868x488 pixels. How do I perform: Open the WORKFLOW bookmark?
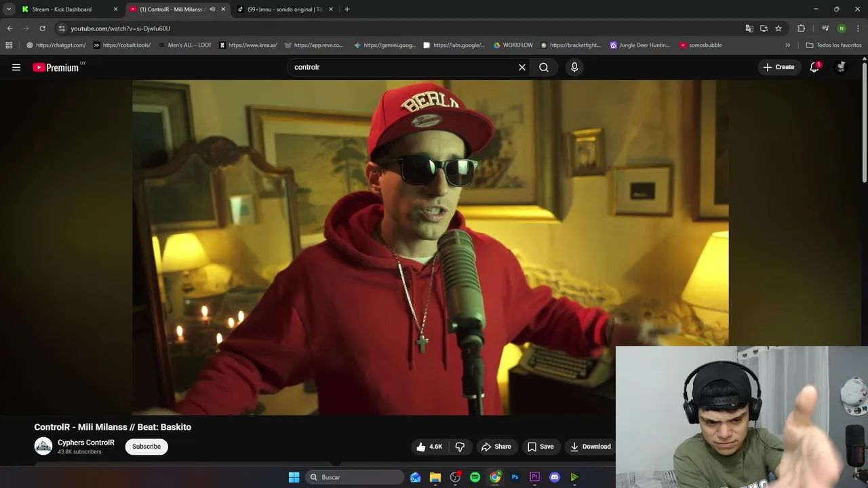513,45
